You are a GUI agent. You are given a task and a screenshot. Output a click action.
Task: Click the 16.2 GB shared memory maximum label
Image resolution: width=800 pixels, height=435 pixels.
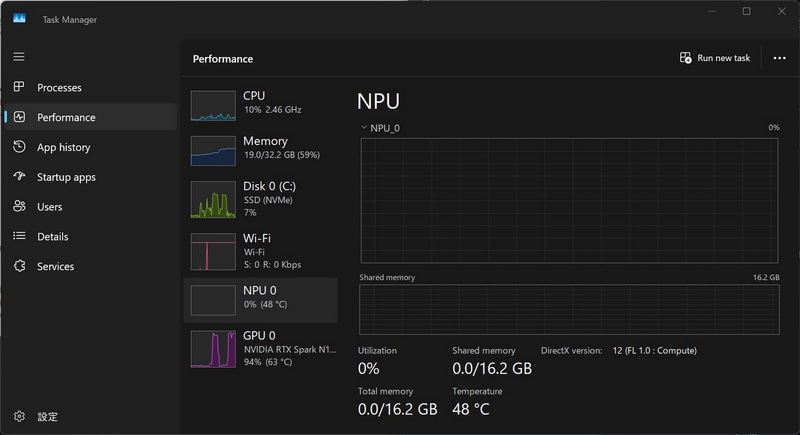[x=766, y=277]
